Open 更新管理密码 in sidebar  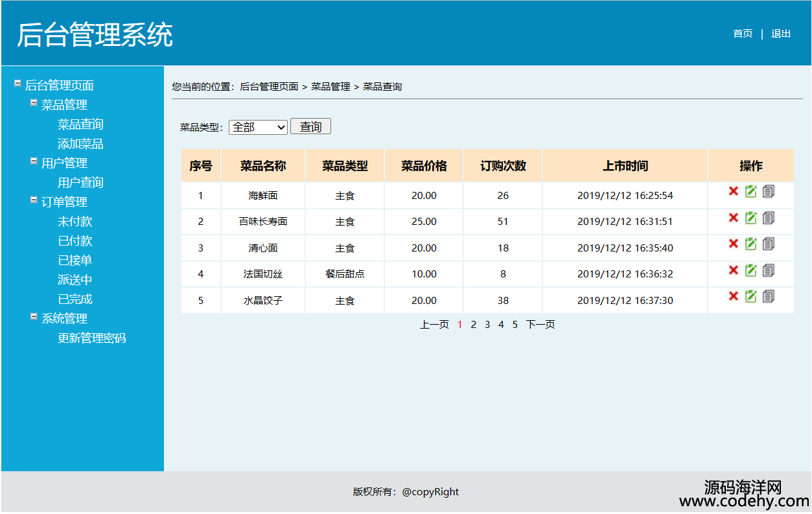pyautogui.click(x=92, y=338)
